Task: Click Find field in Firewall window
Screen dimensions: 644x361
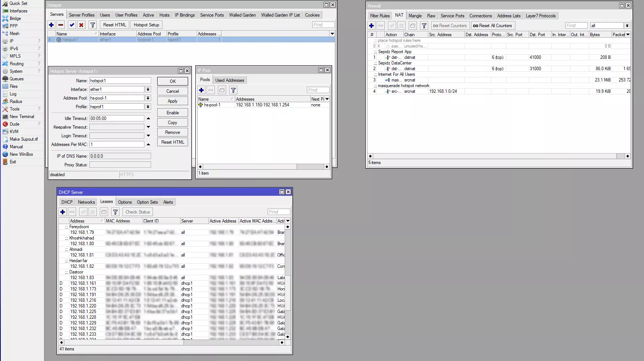Action: pyautogui.click(x=576, y=26)
